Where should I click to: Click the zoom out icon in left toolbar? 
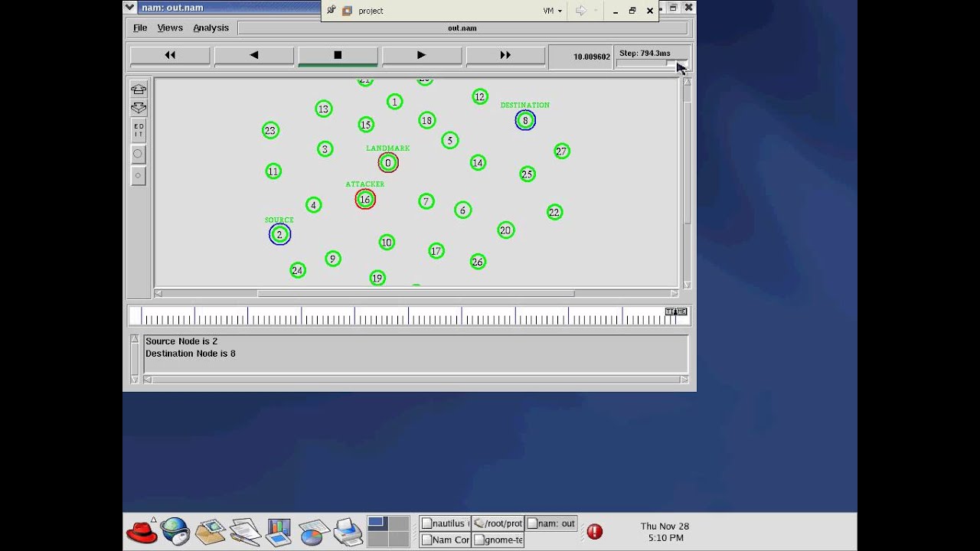[139, 108]
